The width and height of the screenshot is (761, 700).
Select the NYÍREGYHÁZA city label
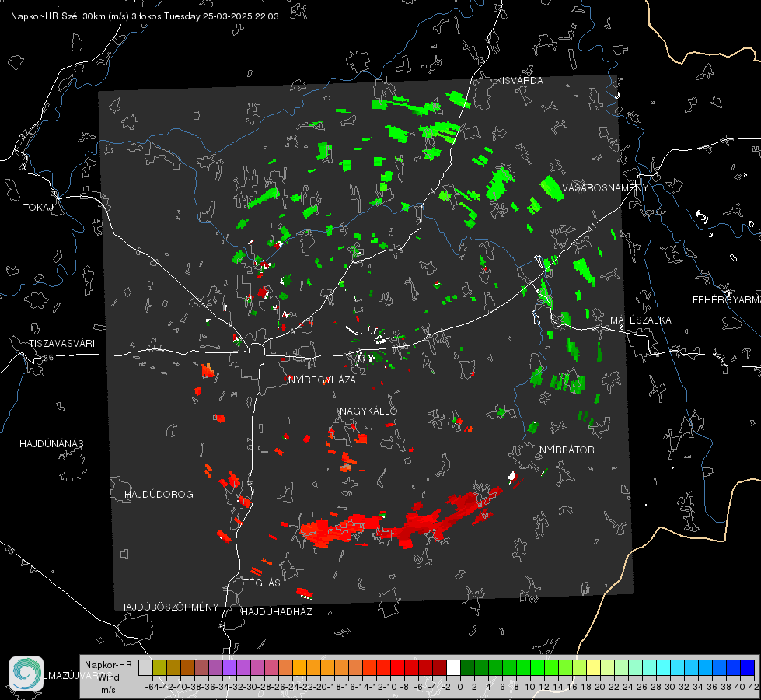pos(322,380)
